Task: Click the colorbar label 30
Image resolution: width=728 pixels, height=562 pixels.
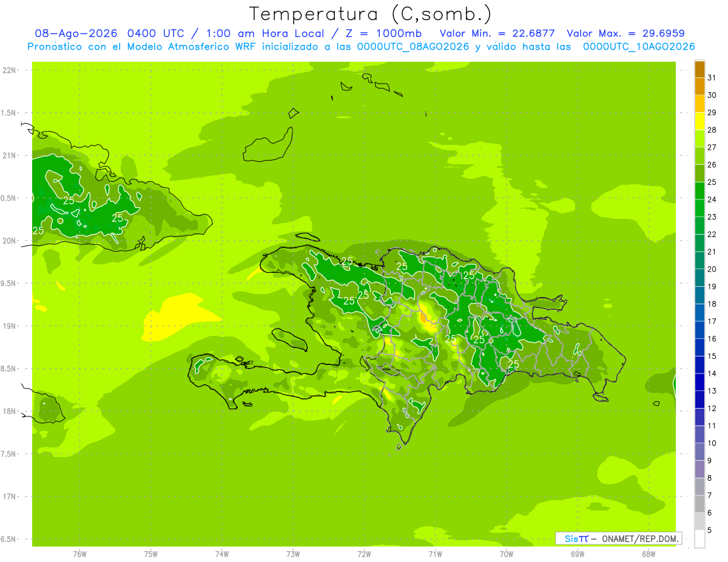Action: [x=712, y=95]
